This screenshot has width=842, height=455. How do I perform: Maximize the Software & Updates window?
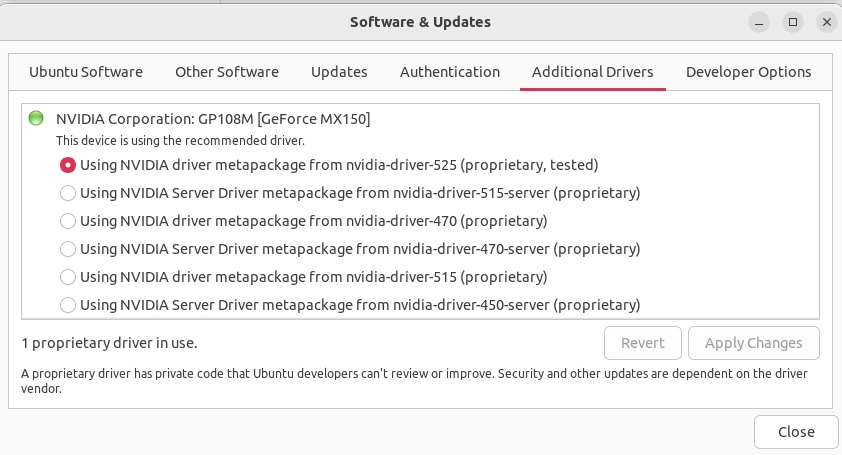[x=792, y=21]
